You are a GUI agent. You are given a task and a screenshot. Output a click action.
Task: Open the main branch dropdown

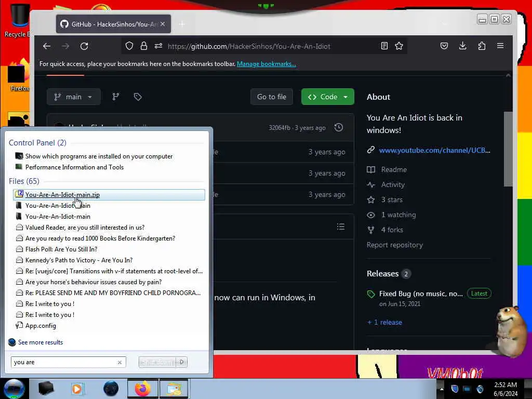pos(74,97)
